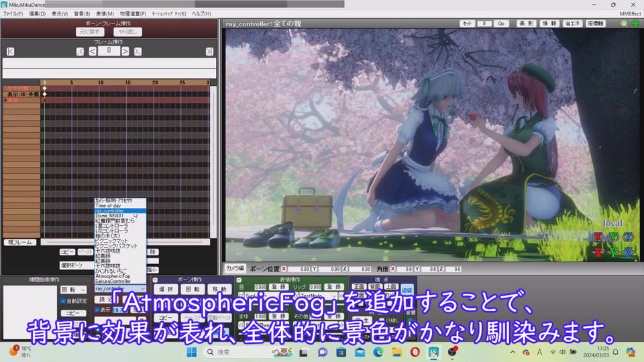Viewport: 644px width, 362px height.
Task: Click the timeline horizontal scrollbar
Action: pos(125,242)
